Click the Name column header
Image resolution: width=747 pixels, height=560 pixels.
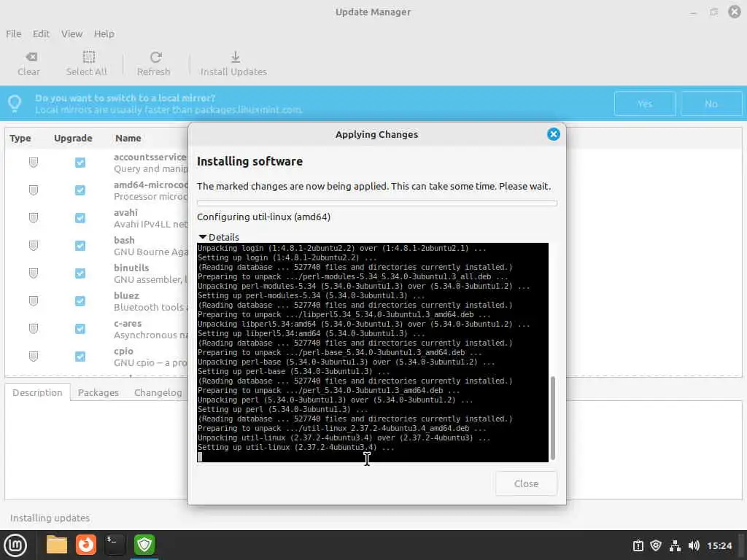point(128,138)
